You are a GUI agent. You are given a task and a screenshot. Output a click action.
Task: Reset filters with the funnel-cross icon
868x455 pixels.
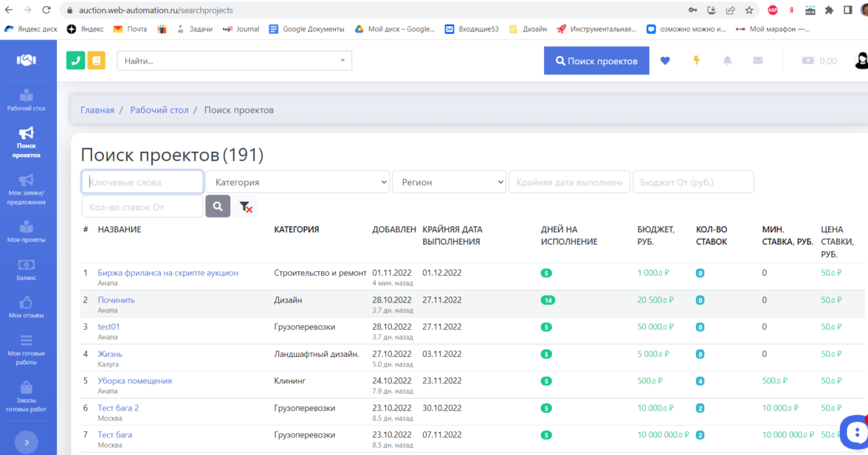(x=246, y=207)
